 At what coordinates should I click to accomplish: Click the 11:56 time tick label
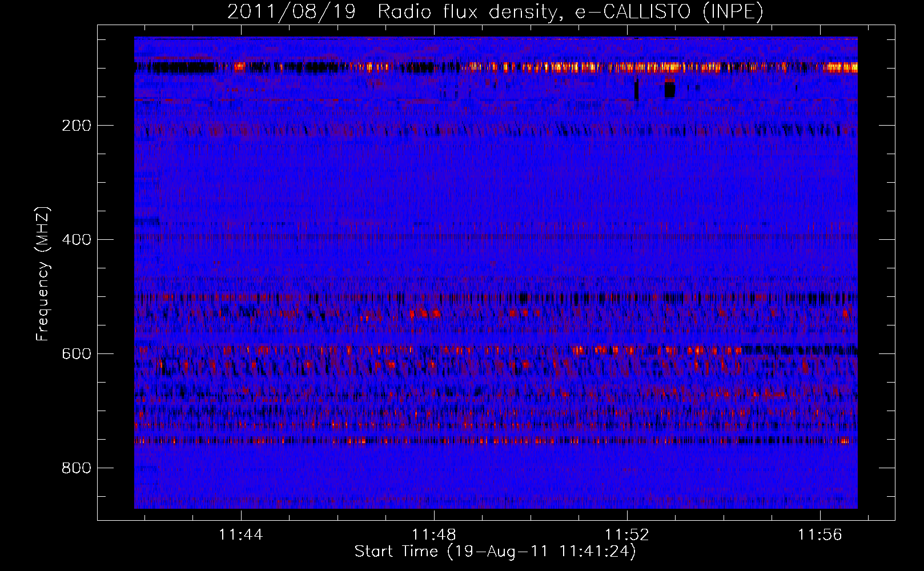pyautogui.click(x=820, y=535)
